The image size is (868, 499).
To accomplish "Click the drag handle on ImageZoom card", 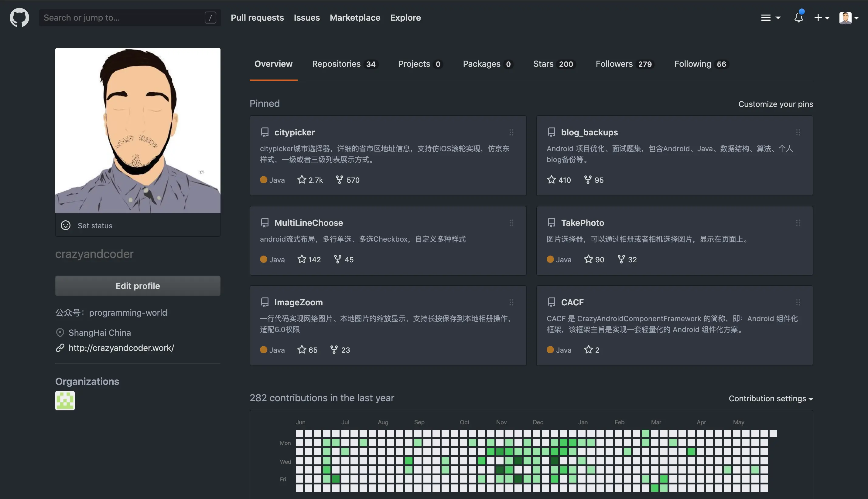I will 511,302.
